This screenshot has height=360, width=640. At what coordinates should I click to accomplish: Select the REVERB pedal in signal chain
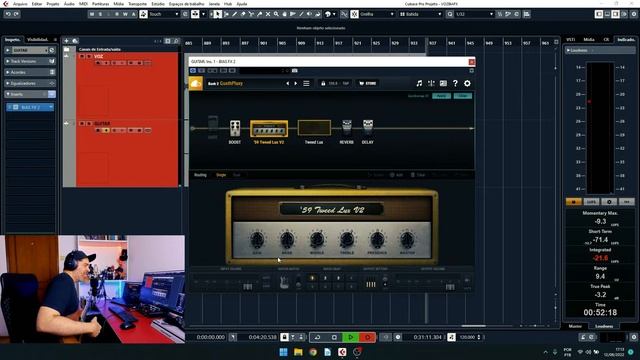347,127
